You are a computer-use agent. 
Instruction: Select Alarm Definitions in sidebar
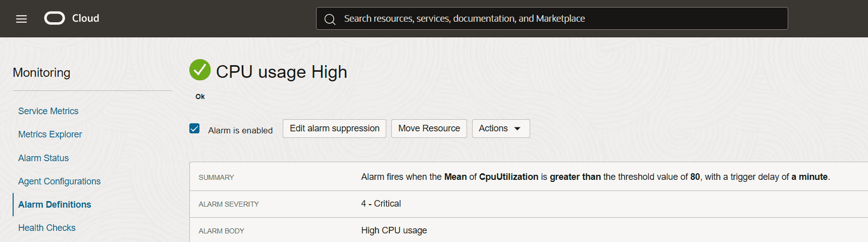pyautogui.click(x=55, y=205)
